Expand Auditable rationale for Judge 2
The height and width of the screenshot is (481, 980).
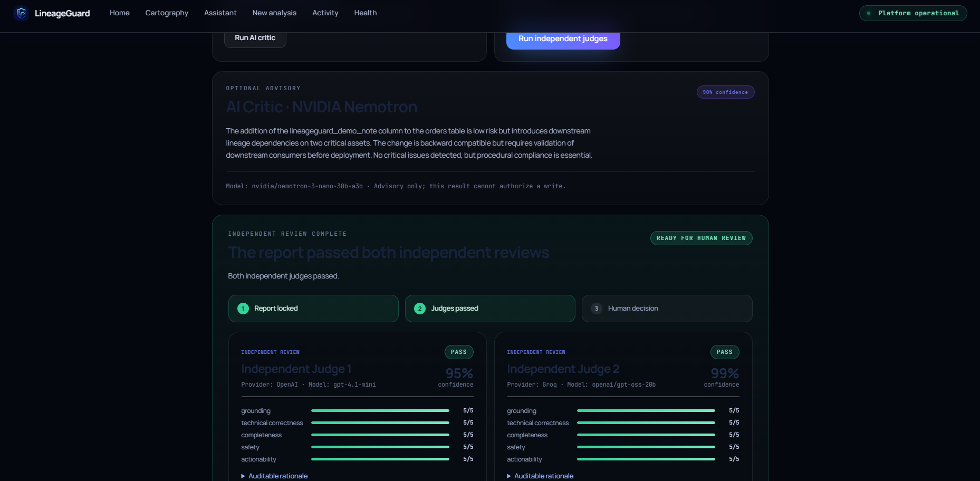540,476
